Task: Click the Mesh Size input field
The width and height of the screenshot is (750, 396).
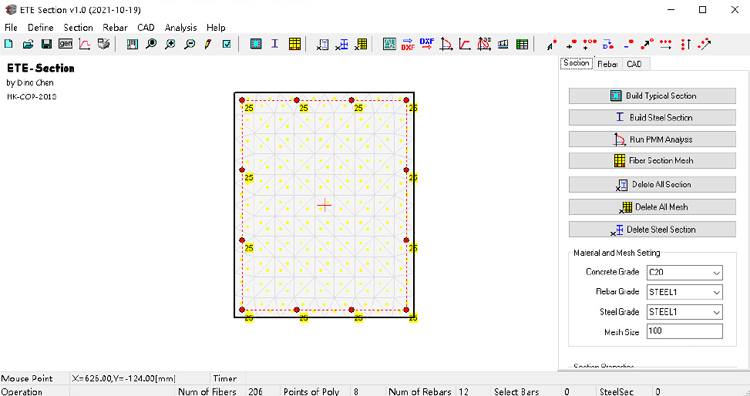Action: [x=684, y=331]
